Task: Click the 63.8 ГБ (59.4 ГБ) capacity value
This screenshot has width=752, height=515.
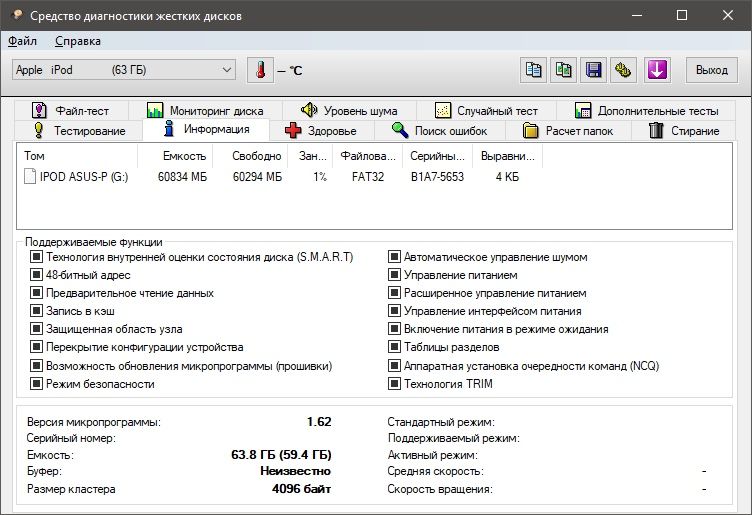Action: (x=281, y=455)
